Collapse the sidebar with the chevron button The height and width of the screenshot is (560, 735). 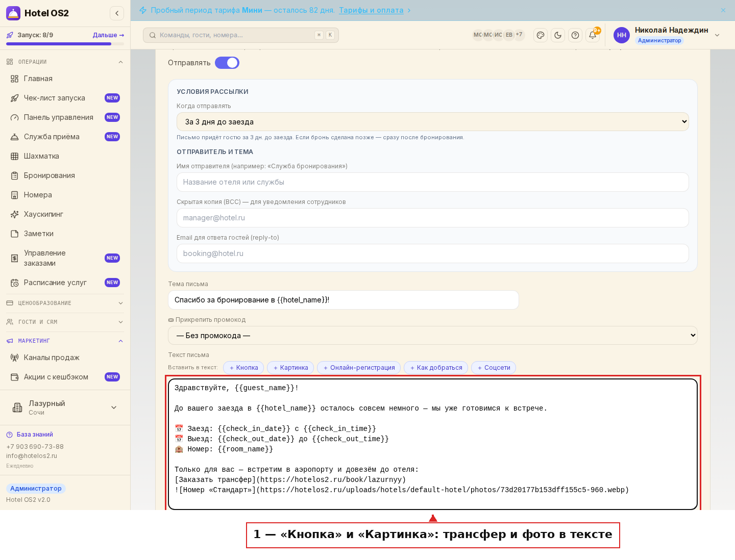[117, 13]
